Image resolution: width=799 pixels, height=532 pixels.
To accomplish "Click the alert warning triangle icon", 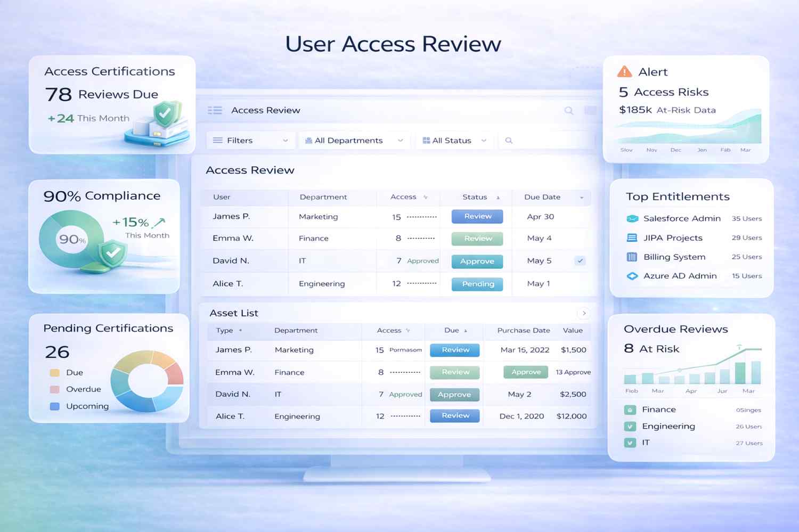I will tap(624, 71).
